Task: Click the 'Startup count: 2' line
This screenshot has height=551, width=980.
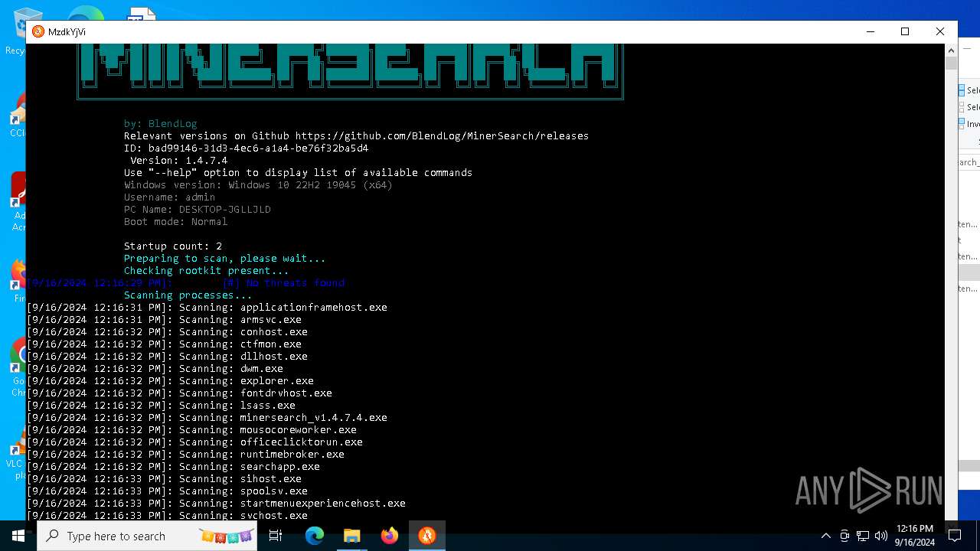Action: tap(173, 246)
